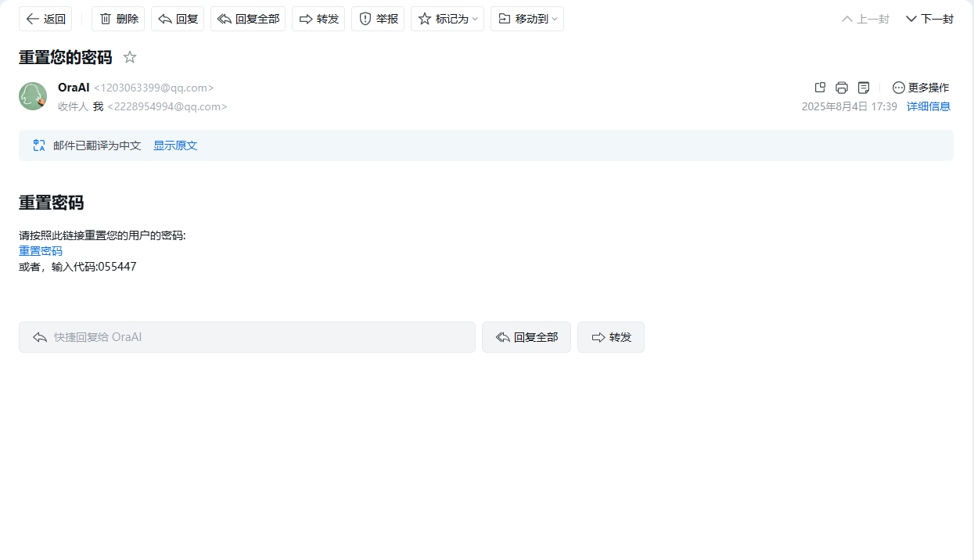Click the print email icon

coord(842,88)
